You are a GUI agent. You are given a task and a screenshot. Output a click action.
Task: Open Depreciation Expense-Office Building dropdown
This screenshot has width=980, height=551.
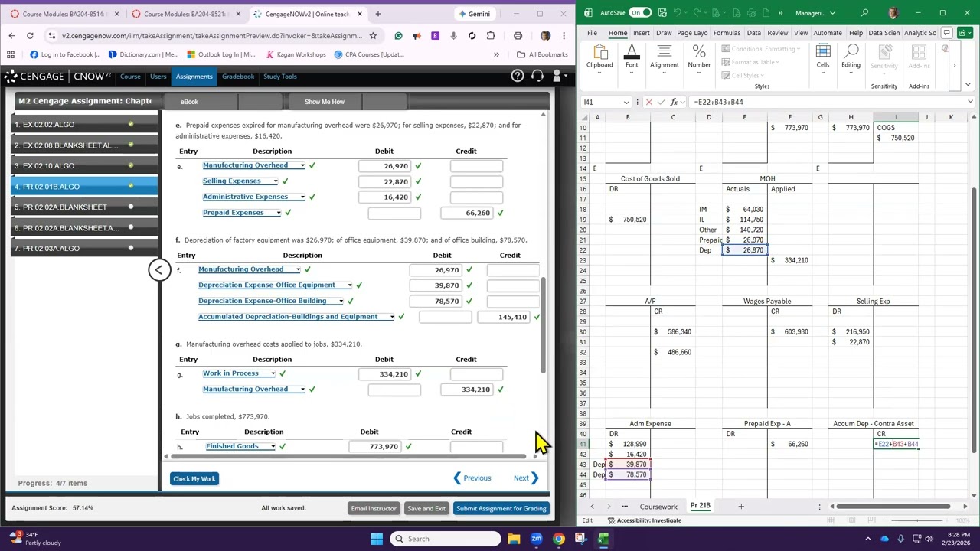(341, 301)
